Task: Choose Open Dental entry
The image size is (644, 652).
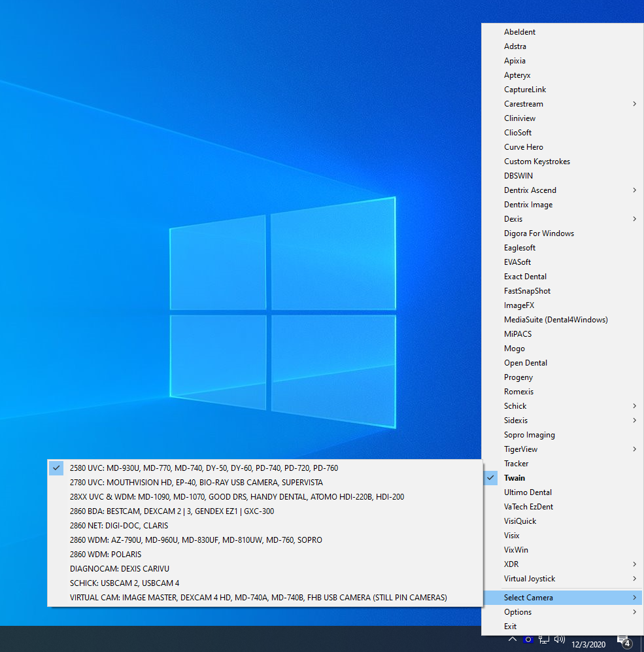Action: coord(562,363)
